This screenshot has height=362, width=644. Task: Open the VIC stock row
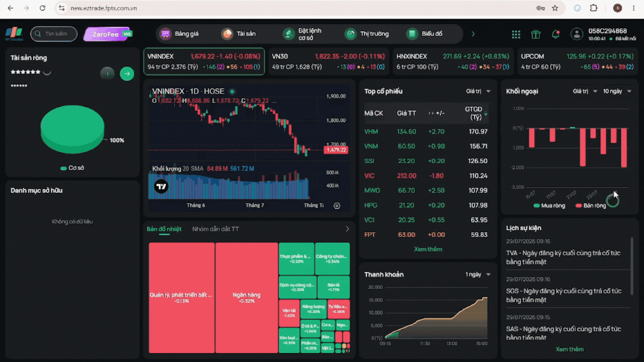(x=426, y=176)
